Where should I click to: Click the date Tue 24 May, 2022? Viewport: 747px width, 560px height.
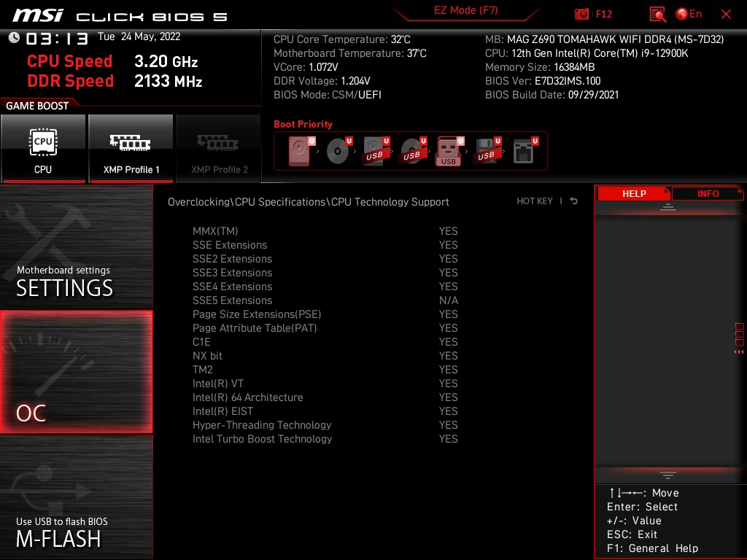tap(139, 36)
